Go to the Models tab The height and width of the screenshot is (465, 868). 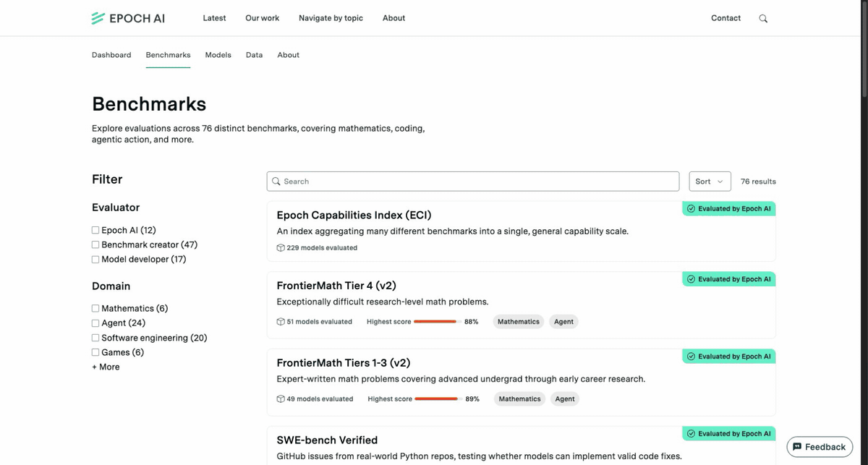tap(218, 55)
